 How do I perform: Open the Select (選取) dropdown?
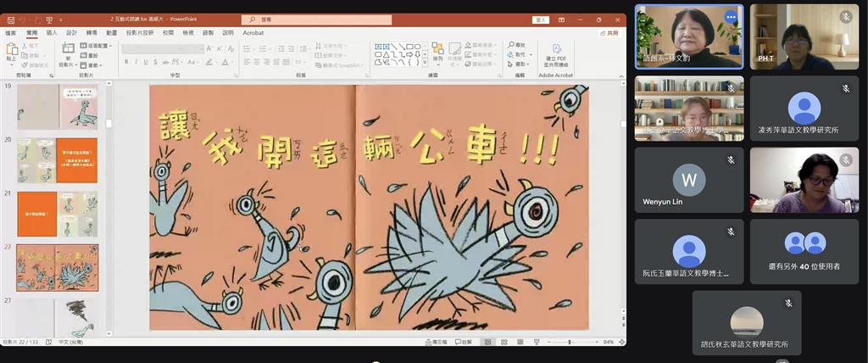point(518,64)
